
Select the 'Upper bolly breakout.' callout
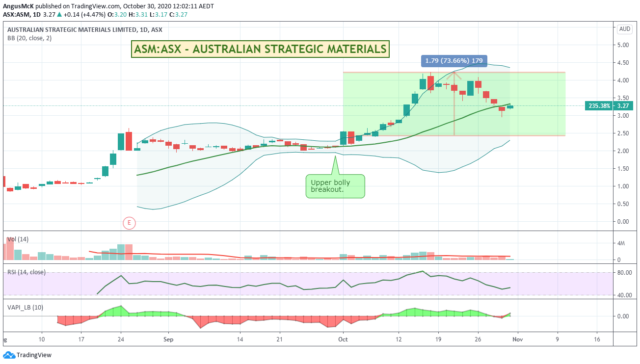pyautogui.click(x=335, y=185)
